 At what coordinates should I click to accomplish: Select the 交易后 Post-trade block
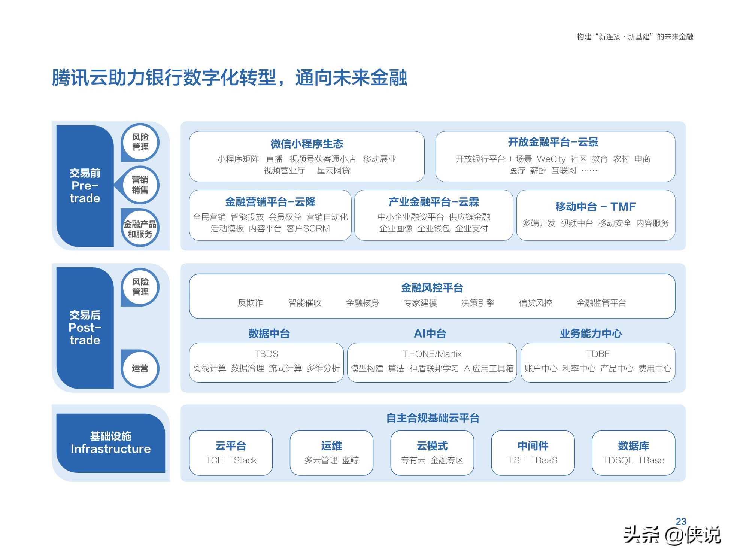coord(85,328)
